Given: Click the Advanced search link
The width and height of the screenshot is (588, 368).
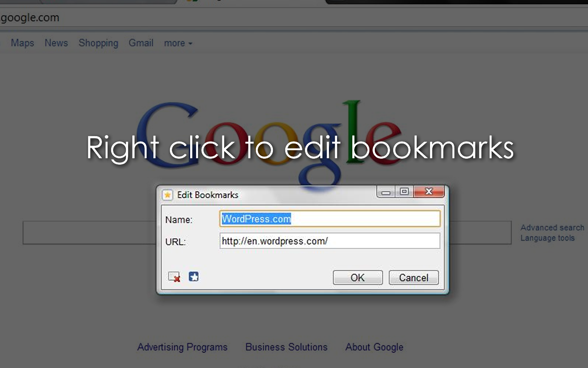Looking at the screenshot, I should (552, 227).
